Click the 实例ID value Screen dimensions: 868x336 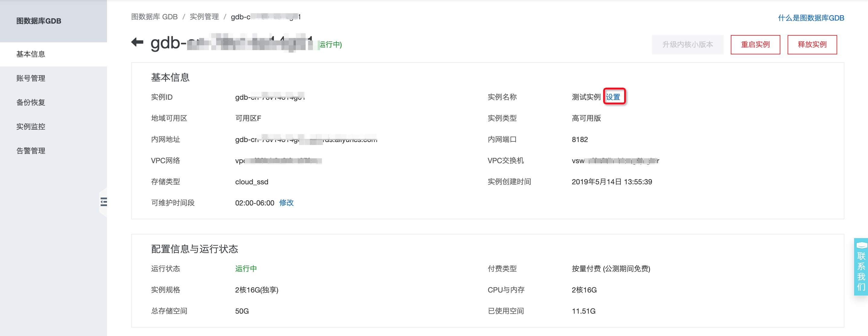270,97
